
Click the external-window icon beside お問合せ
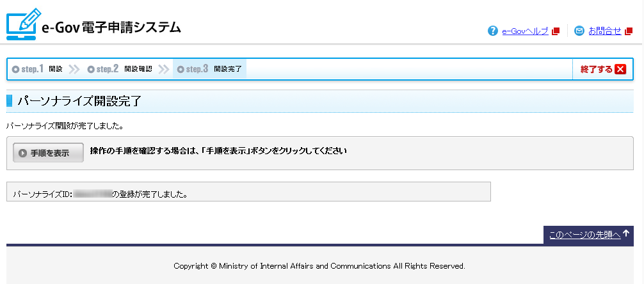pos(628,31)
